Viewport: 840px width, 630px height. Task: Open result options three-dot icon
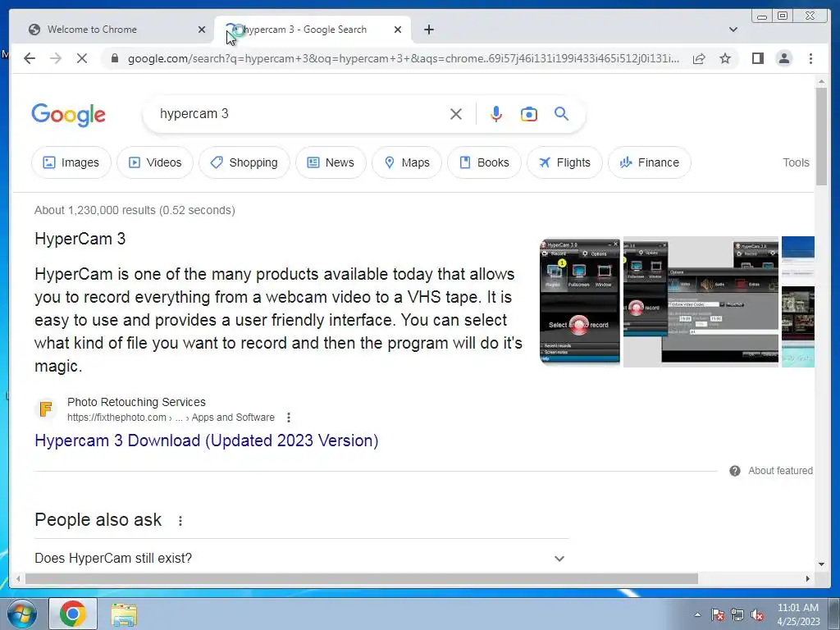(x=288, y=418)
